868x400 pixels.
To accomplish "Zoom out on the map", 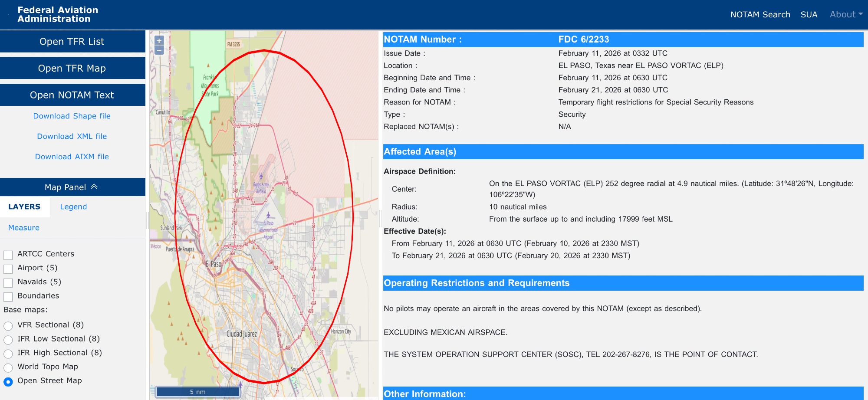I will (x=159, y=50).
